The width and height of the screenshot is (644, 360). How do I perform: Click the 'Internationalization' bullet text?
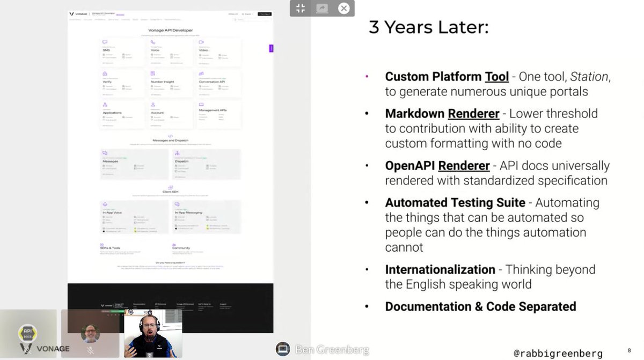click(x=440, y=269)
